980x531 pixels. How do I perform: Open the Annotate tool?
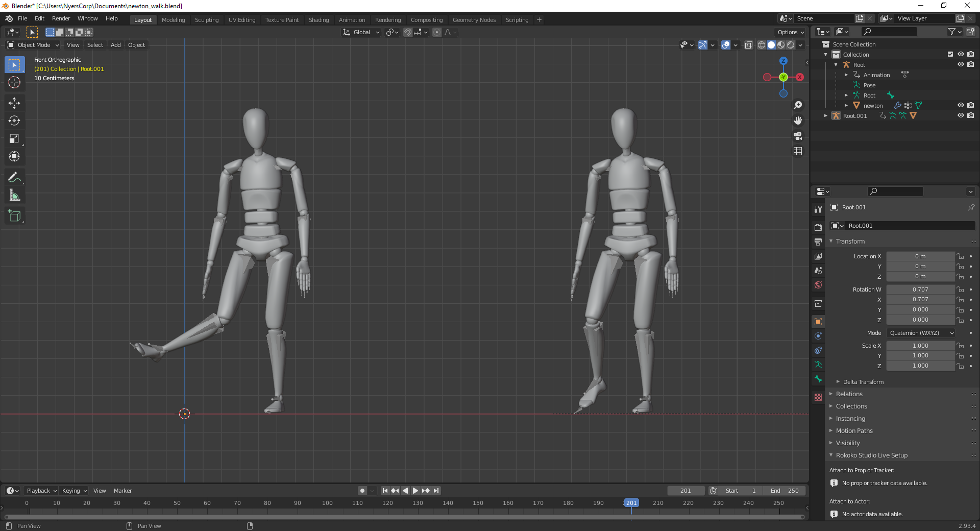tap(14, 177)
